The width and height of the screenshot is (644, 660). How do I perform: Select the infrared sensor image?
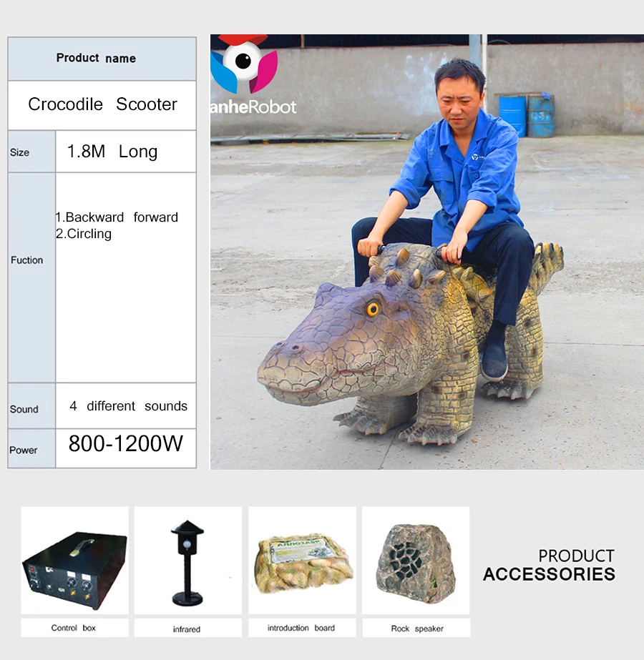187,560
